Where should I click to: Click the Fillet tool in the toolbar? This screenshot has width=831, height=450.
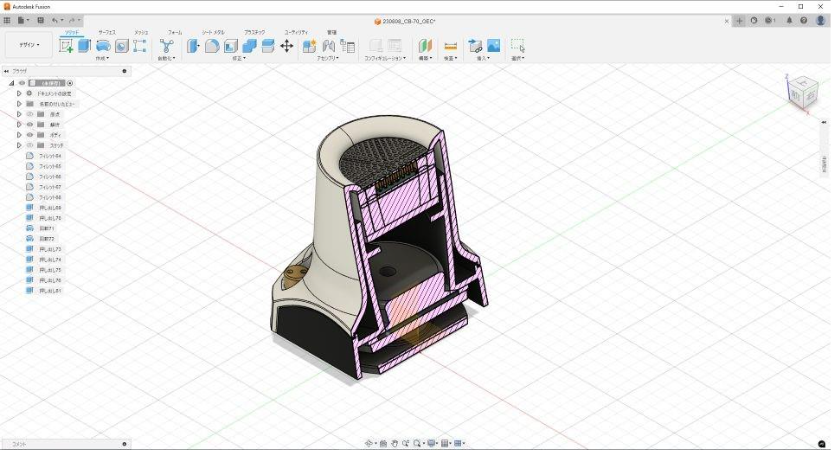pos(212,46)
